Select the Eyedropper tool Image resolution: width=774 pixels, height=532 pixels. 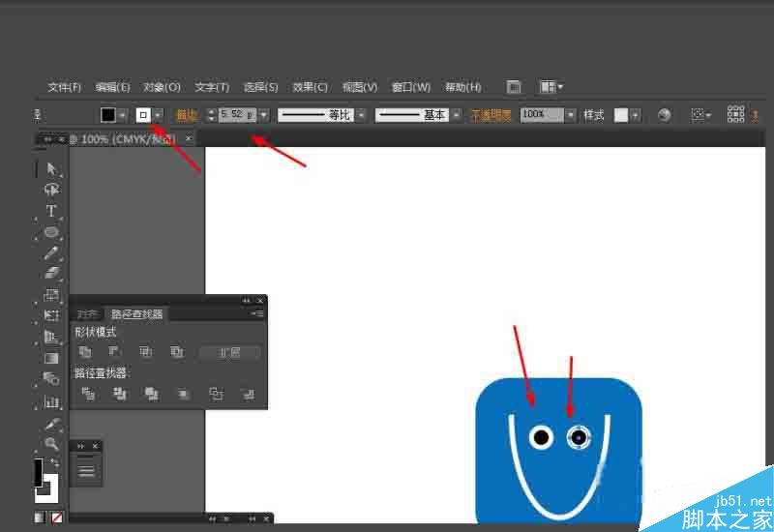pyautogui.click(x=51, y=424)
